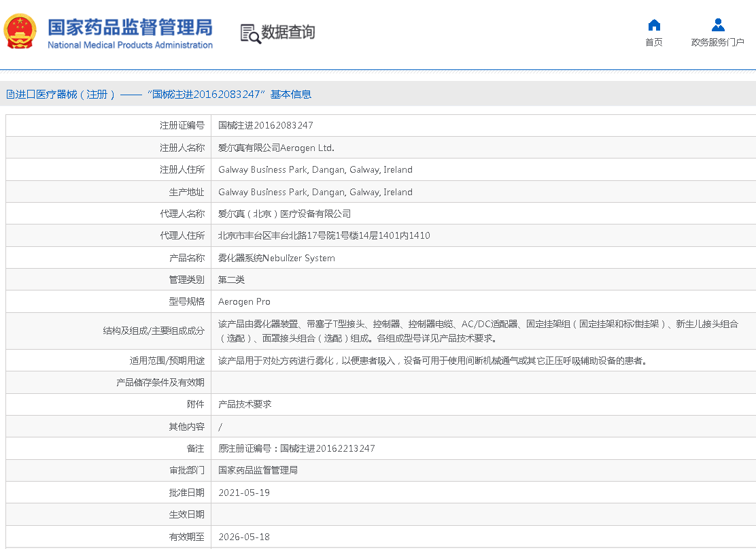This screenshot has width=756, height=549.
Task: Click the model value Aerogen Pro
Action: [244, 301]
